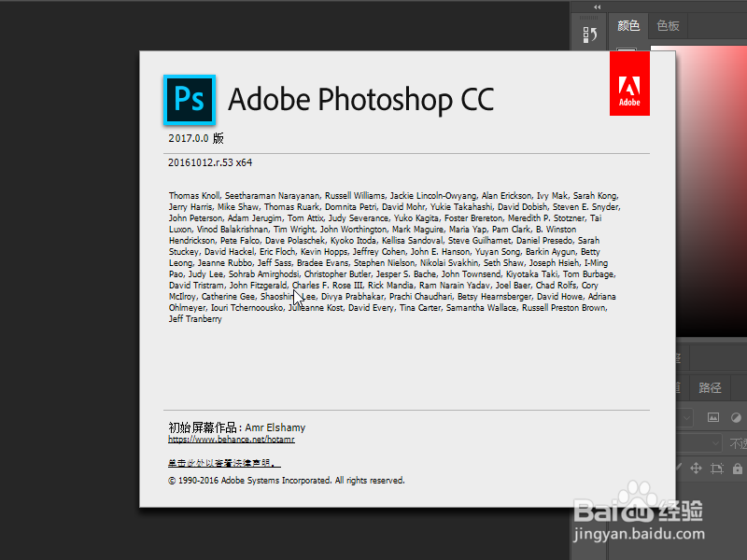Click the small squares panel icon in the dock
The height and width of the screenshot is (560, 747).
pyautogui.click(x=585, y=34)
